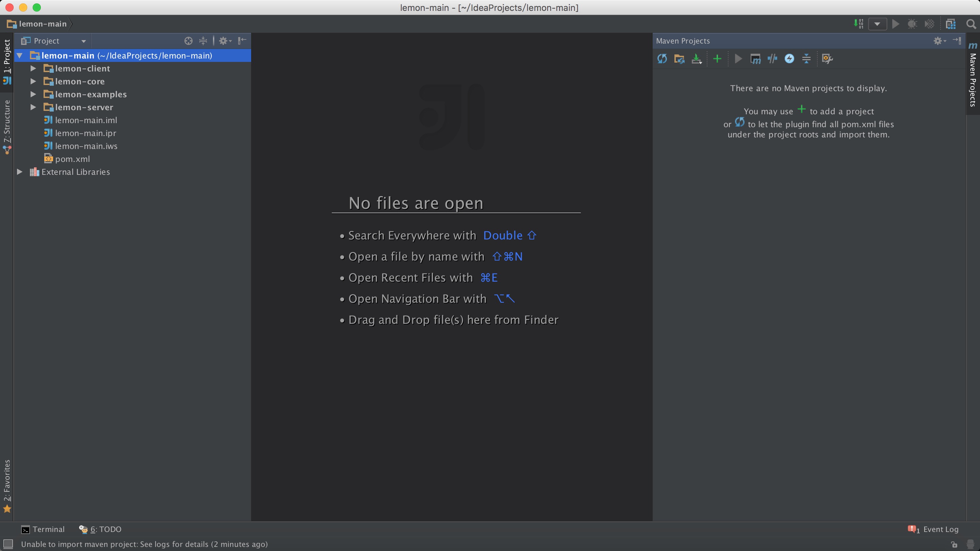Click Execute Maven Goal icon
This screenshot has width=980, height=551.
point(755,59)
